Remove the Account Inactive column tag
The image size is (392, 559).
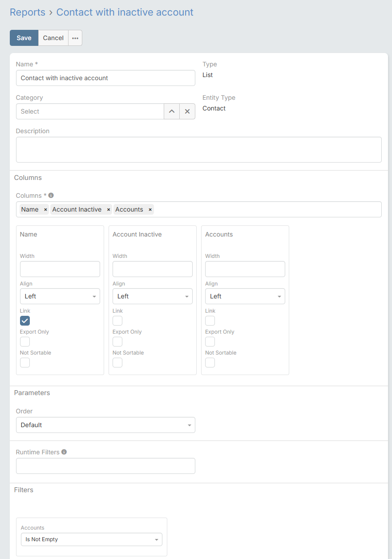pos(108,210)
